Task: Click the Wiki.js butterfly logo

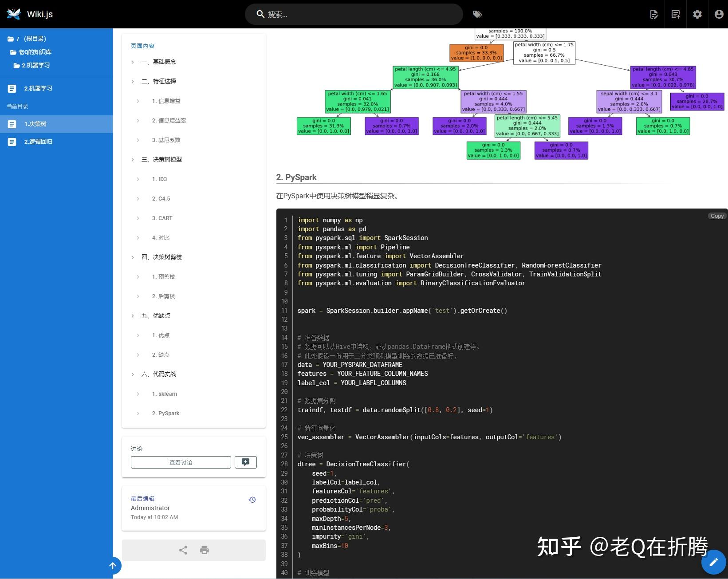Action: (x=14, y=14)
